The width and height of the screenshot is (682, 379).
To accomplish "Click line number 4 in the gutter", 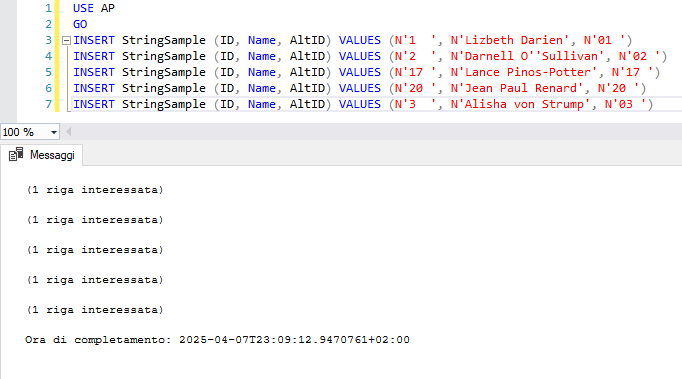I will pos(48,56).
